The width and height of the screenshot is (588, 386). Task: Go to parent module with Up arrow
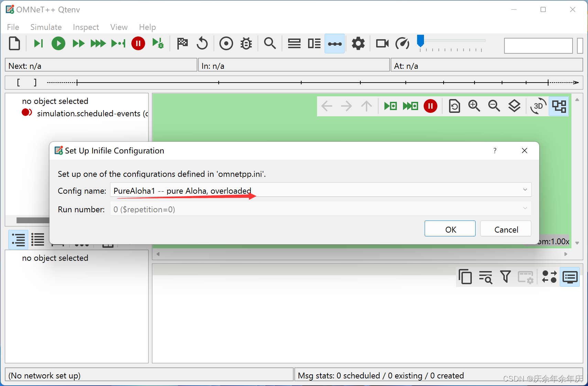(367, 106)
